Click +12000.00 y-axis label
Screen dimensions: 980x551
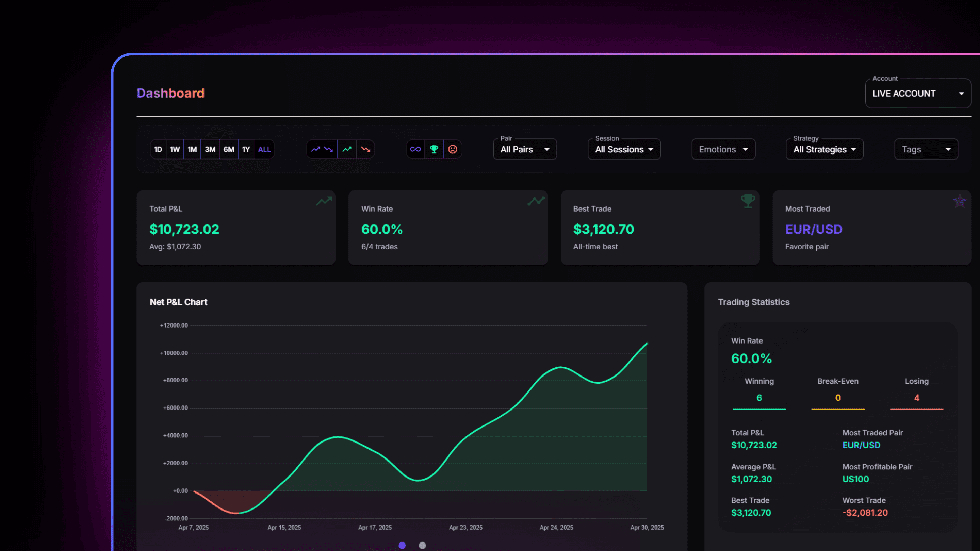pos(174,325)
